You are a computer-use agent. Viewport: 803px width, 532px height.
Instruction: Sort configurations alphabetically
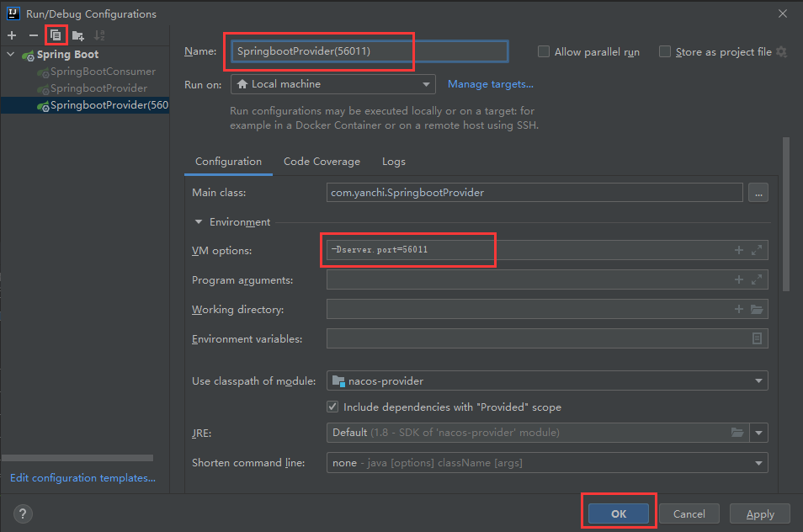click(99, 35)
